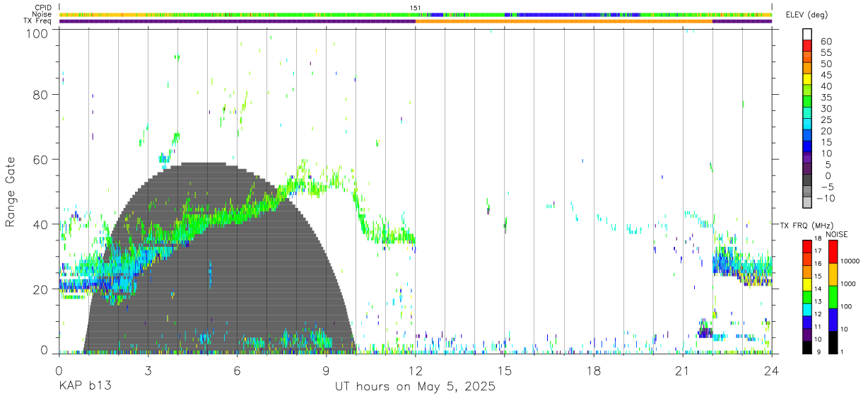Pick the light gray bottom elevation swatch
This screenshot has height=401, width=868.
coord(807,202)
